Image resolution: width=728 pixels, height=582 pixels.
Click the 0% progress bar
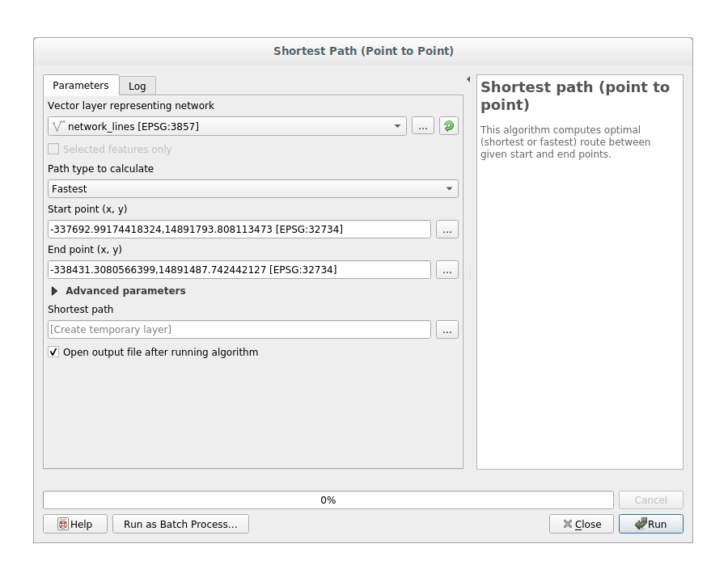[x=328, y=500]
